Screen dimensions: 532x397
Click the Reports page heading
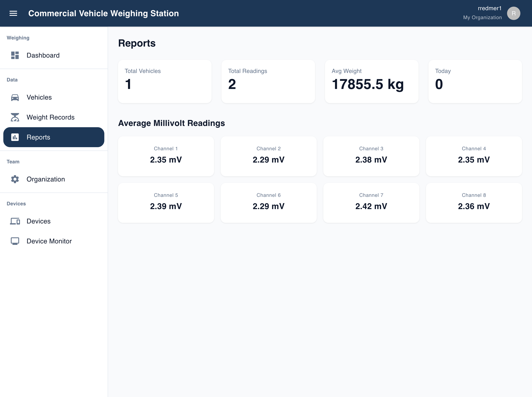pyautogui.click(x=137, y=43)
